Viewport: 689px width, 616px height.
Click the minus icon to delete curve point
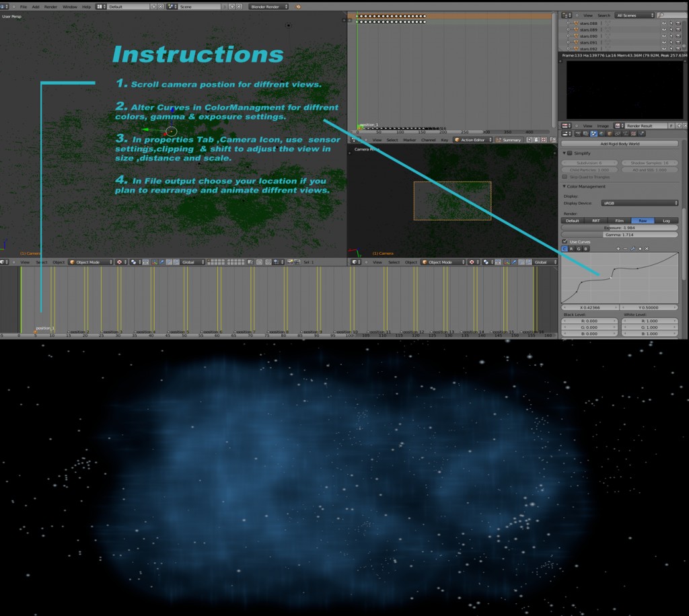626,249
